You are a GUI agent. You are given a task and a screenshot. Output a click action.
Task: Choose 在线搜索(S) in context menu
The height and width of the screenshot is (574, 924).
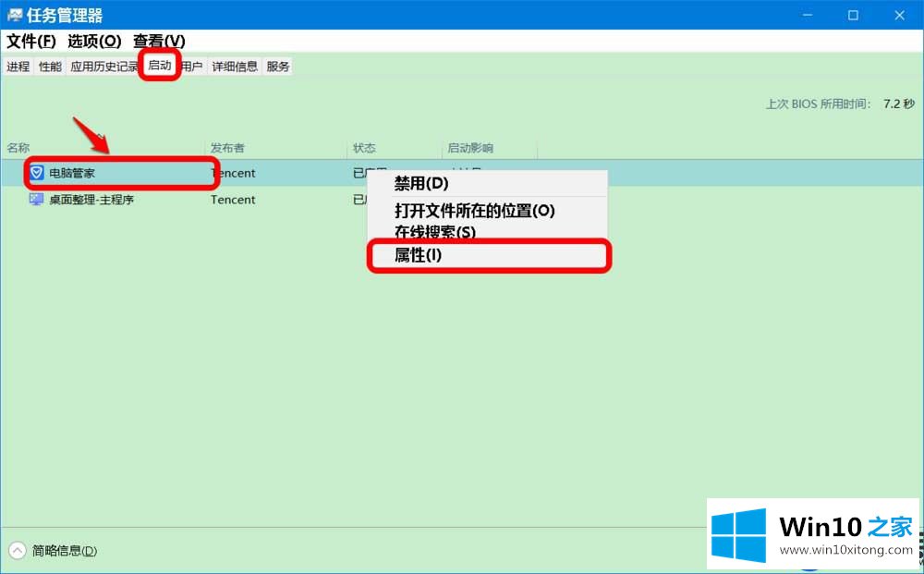(487, 231)
